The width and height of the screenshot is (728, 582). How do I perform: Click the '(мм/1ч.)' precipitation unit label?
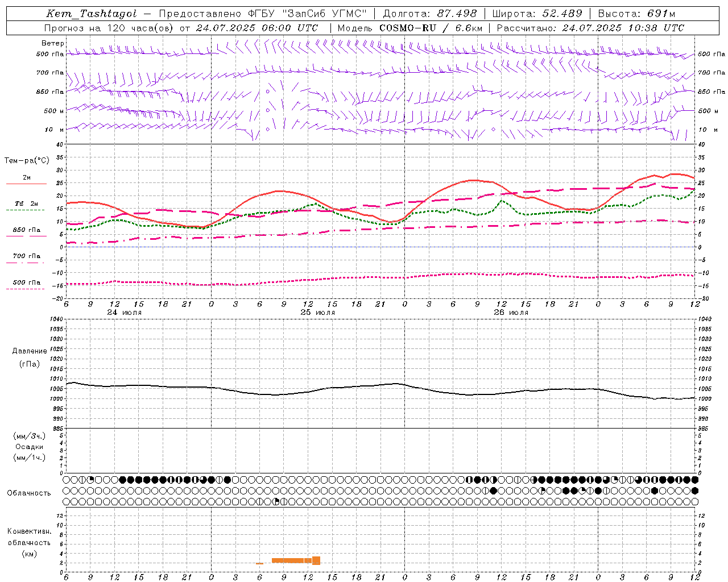30,458
